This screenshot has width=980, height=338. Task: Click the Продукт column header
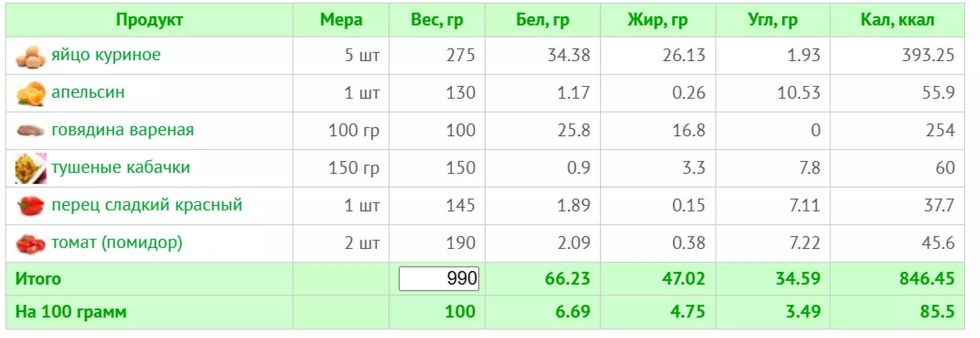tap(149, 20)
